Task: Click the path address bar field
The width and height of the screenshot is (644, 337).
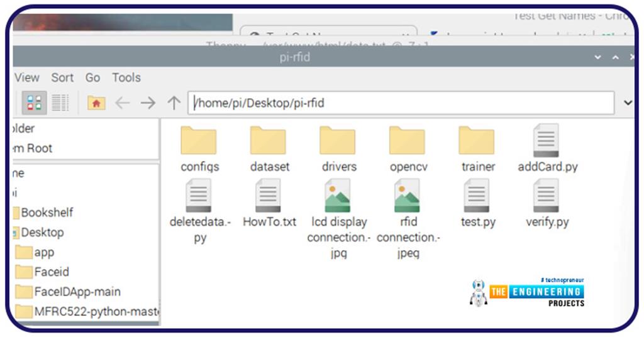Action: click(x=402, y=102)
